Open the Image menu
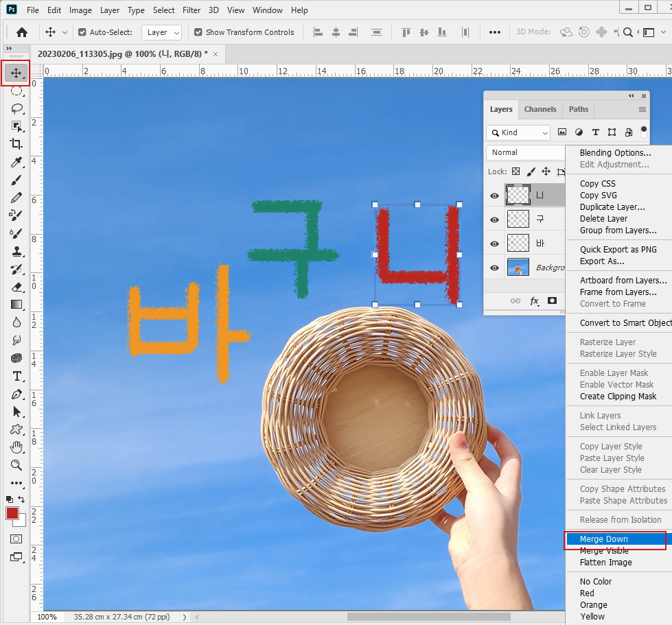Image resolution: width=672 pixels, height=625 pixels. (80, 10)
